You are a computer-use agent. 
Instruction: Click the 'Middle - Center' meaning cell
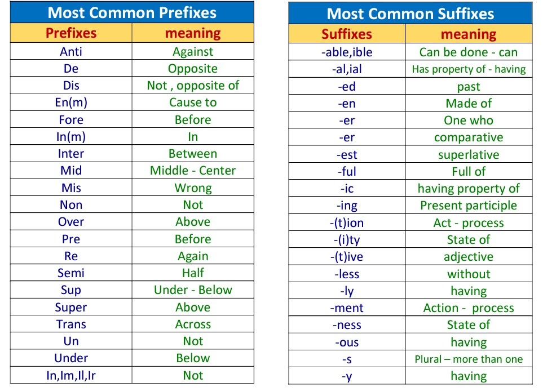(x=193, y=170)
